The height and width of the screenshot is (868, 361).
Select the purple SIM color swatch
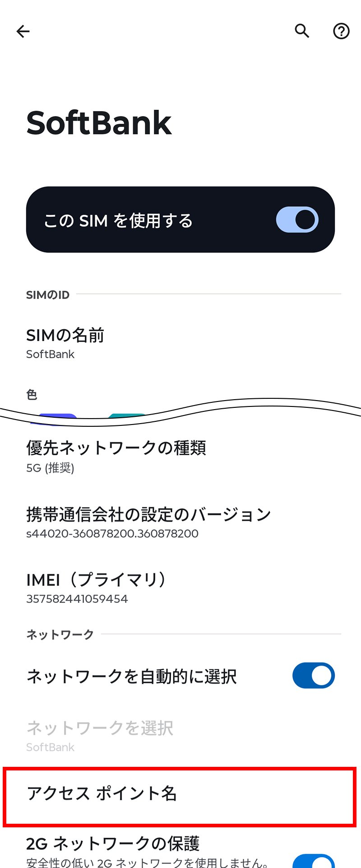[54, 419]
